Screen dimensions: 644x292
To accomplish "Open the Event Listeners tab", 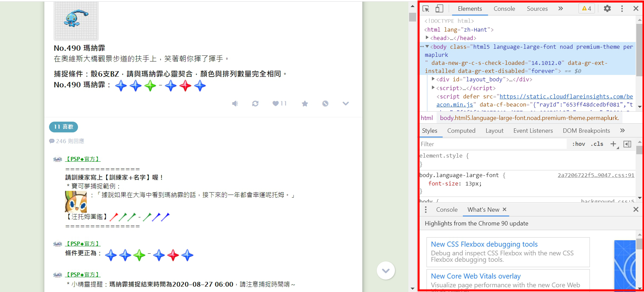I will 533,131.
